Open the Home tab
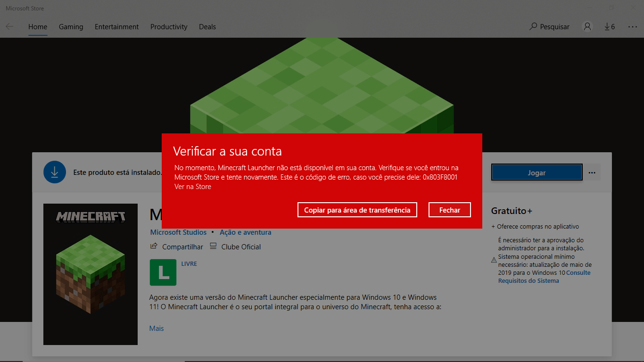This screenshot has width=644, height=362. [x=38, y=27]
